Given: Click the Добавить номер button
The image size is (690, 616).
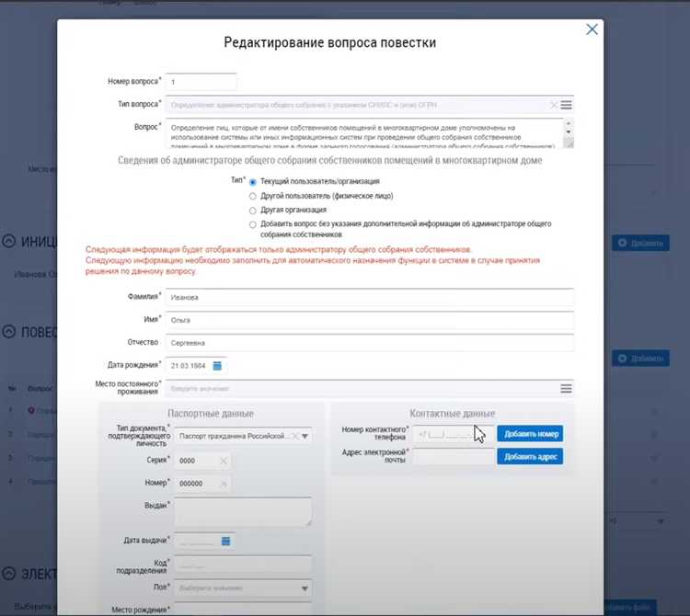Looking at the screenshot, I should click(530, 434).
